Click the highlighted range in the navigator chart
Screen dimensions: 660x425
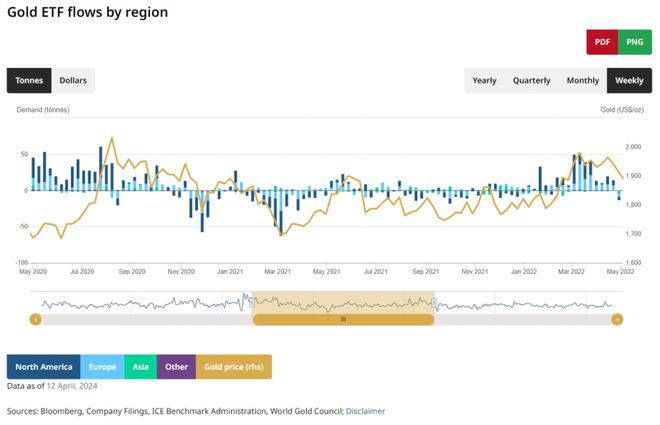(x=343, y=302)
